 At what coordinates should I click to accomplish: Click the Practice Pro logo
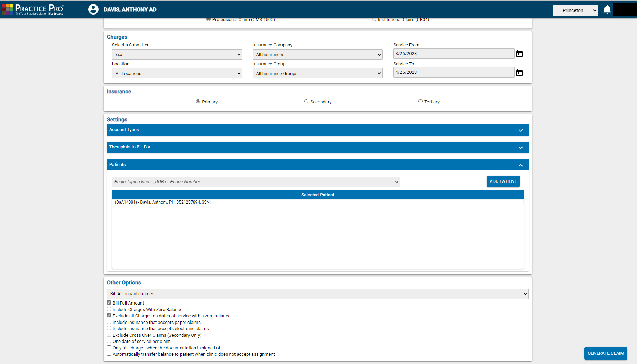[33, 9]
